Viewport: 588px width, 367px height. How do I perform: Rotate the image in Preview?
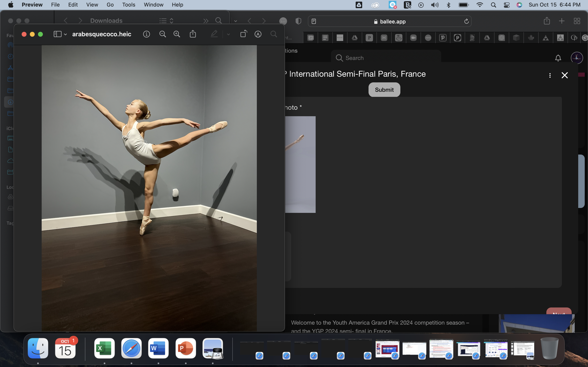(243, 34)
